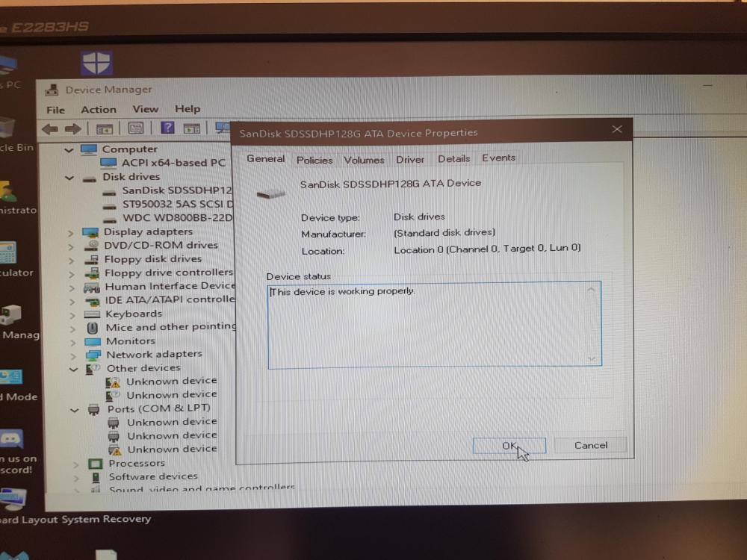Click the Human Interface Devices icon
The image size is (747, 560).
point(91,287)
